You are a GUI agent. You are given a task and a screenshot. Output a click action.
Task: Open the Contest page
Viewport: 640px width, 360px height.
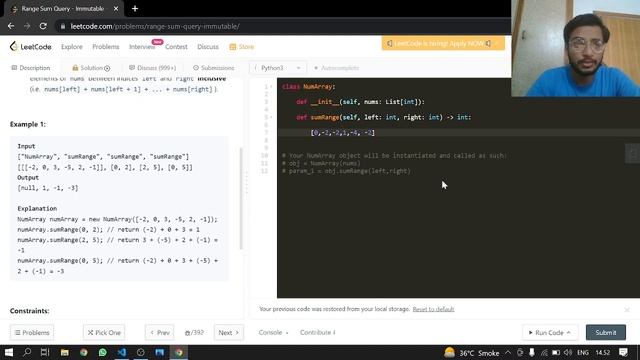(176, 47)
